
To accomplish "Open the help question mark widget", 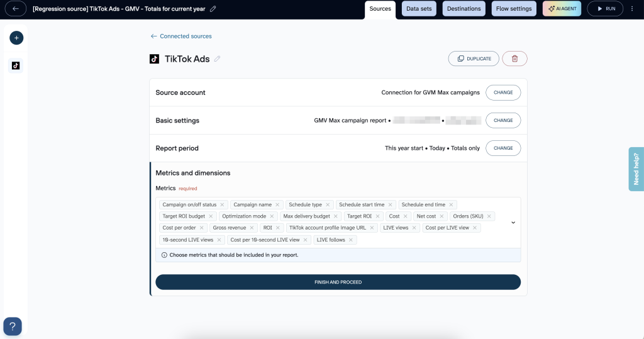I will (x=13, y=326).
